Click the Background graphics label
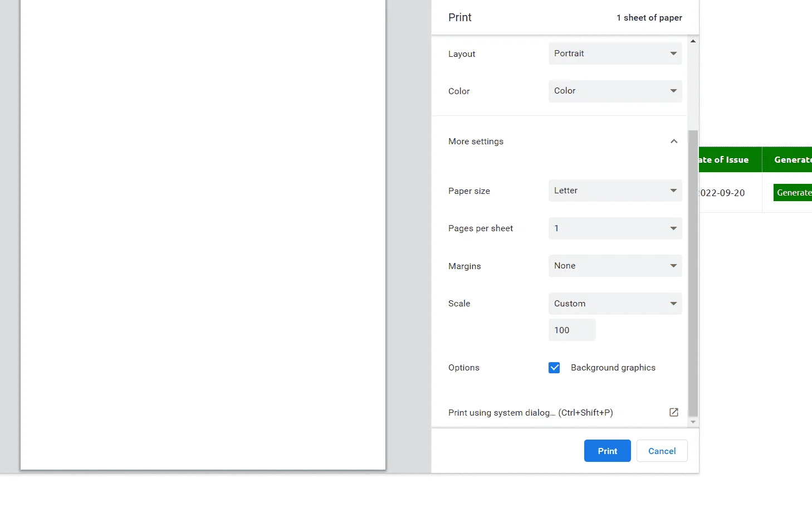This screenshot has width=812, height=507. (x=613, y=368)
